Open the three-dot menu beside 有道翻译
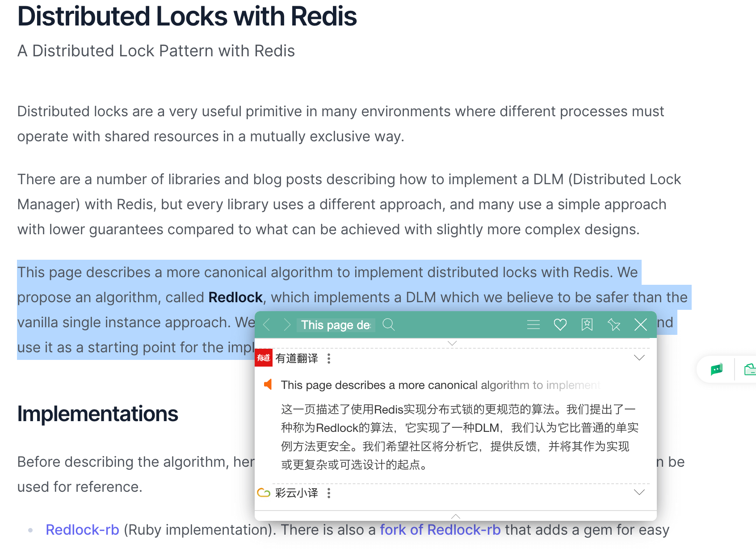The width and height of the screenshot is (756, 549). click(329, 359)
